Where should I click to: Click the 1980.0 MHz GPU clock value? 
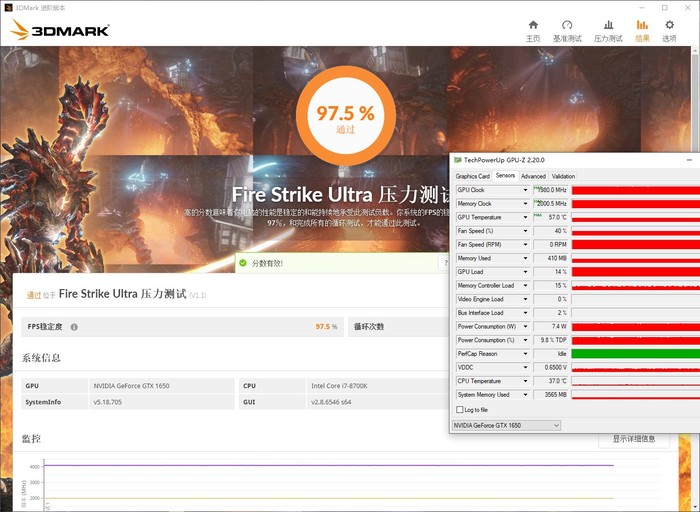pyautogui.click(x=550, y=190)
